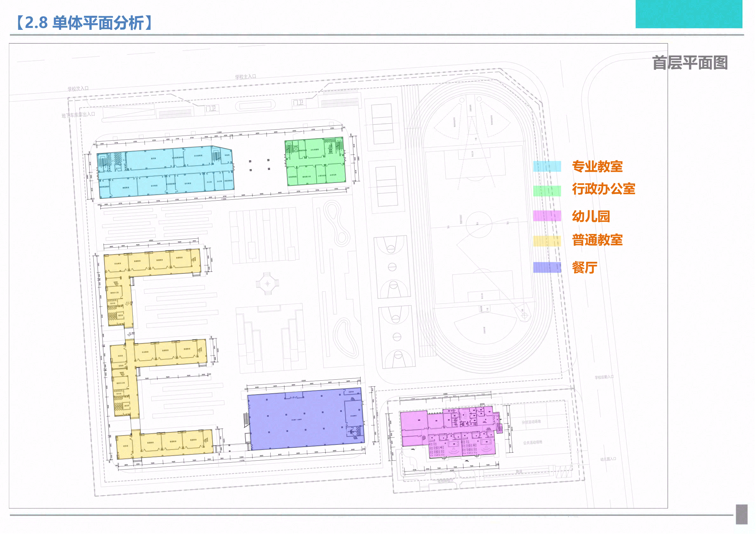Select the legend label 行政办公室
The width and height of the screenshot is (756, 534).
point(604,189)
